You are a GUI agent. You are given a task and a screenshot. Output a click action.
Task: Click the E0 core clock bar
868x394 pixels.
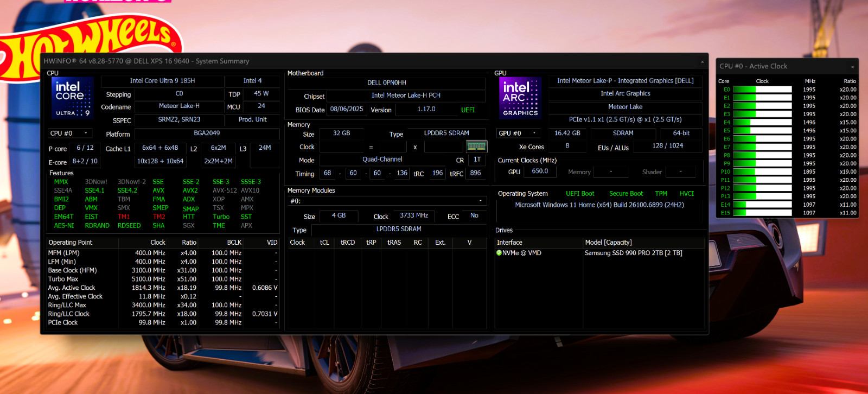762,90
